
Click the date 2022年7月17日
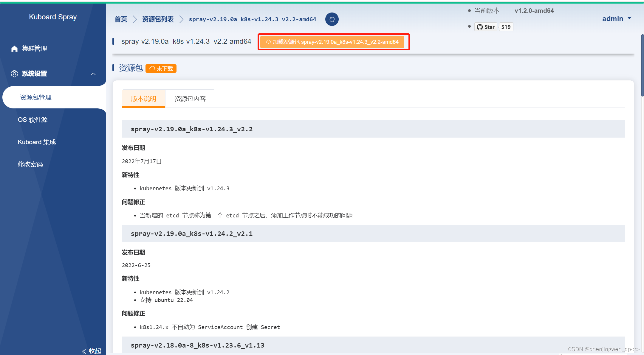pos(142,161)
